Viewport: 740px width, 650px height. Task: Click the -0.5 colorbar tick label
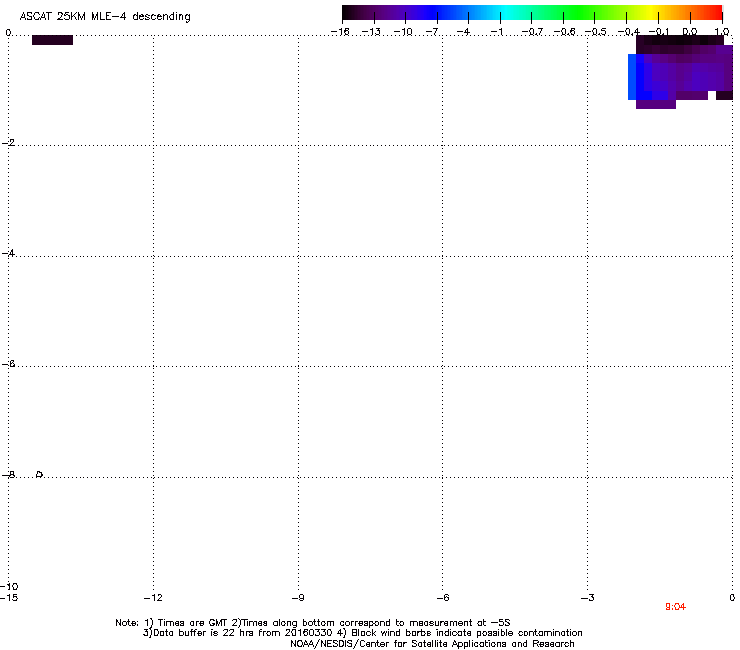point(595,32)
